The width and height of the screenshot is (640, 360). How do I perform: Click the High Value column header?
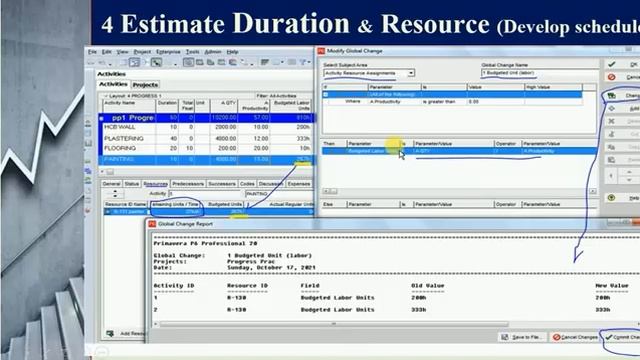pos(553,87)
